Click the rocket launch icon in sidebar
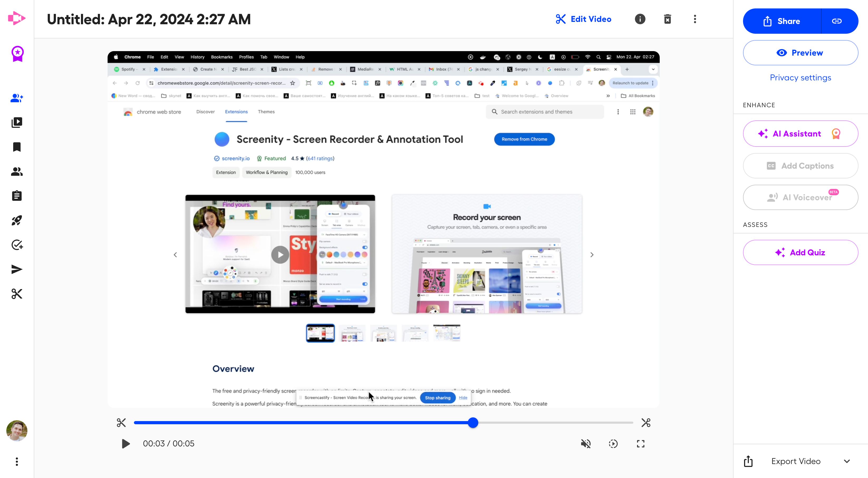Screen dimensions: 868x478 pyautogui.click(x=17, y=220)
